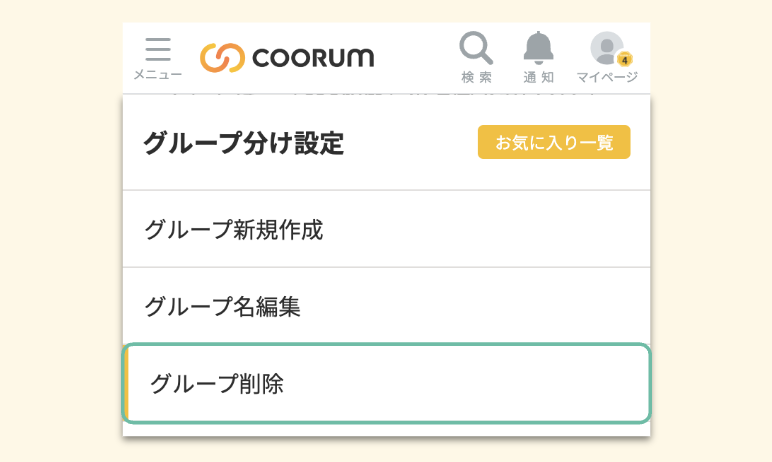Open My Page via the avatar icon
772x462 pixels.
point(605,48)
